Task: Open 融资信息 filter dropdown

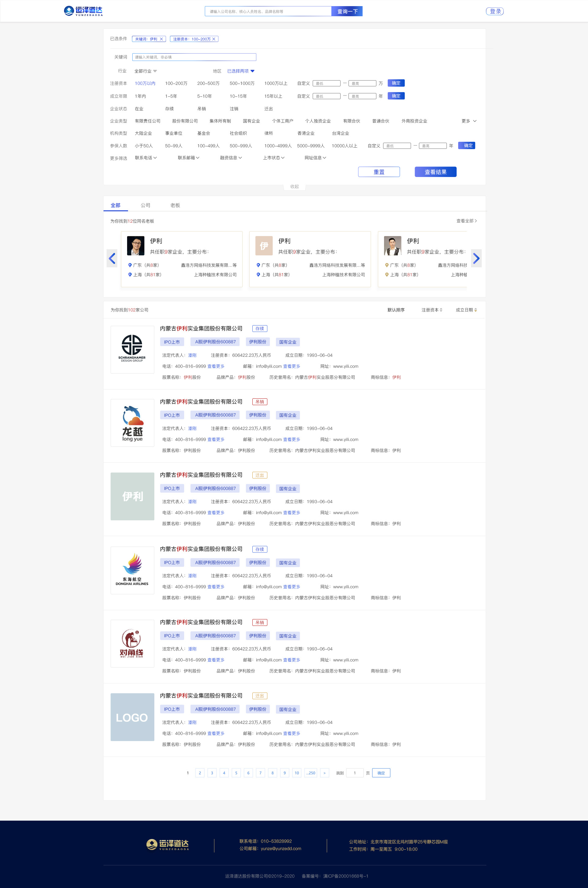Action: (x=231, y=158)
